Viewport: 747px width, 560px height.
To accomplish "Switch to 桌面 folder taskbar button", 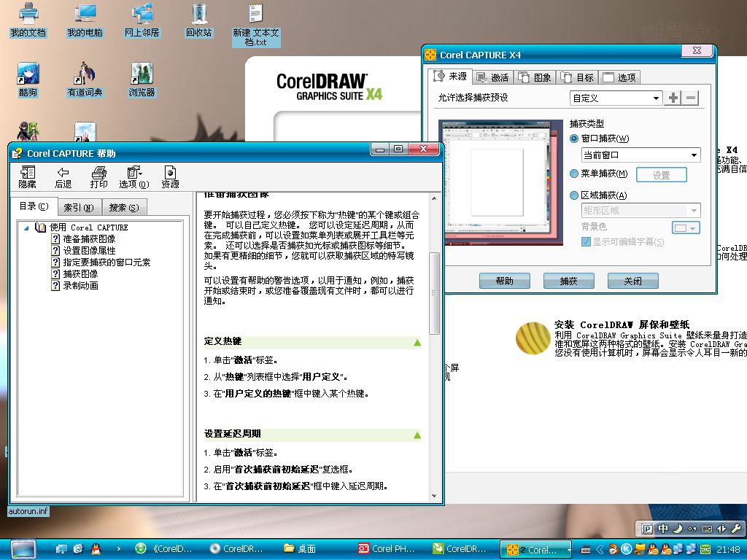I will pos(300,549).
